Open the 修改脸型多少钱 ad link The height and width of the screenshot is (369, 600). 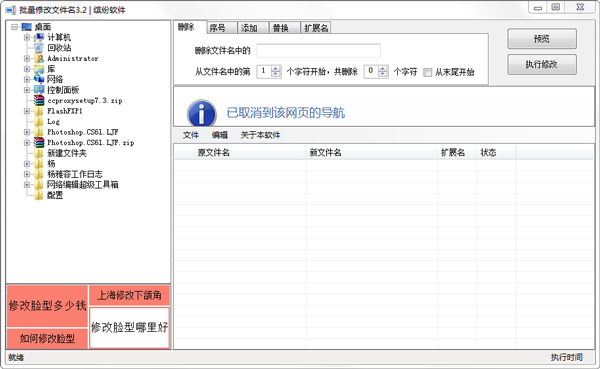pyautogui.click(x=47, y=306)
